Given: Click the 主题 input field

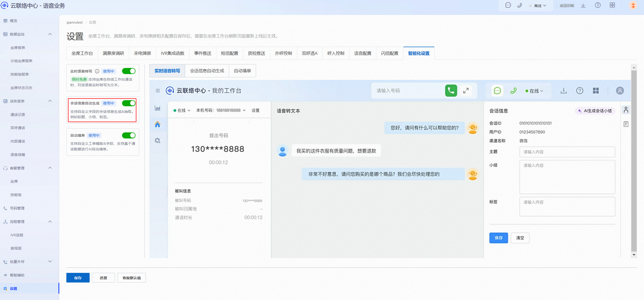Looking at the screenshot, I should click(x=567, y=152).
